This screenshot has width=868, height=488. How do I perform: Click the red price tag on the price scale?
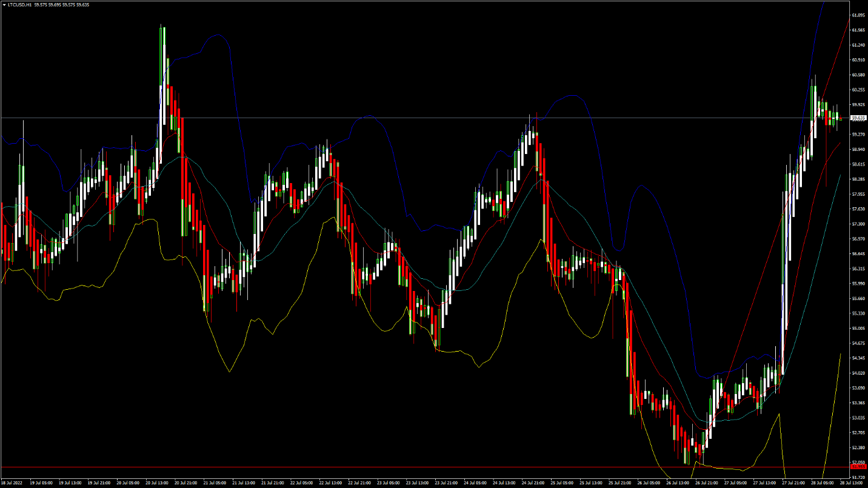coord(859,467)
